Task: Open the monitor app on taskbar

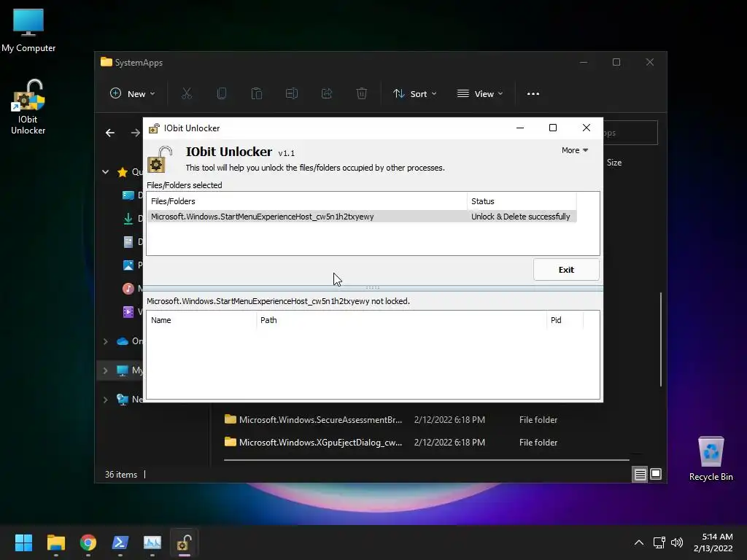Action: click(152, 542)
